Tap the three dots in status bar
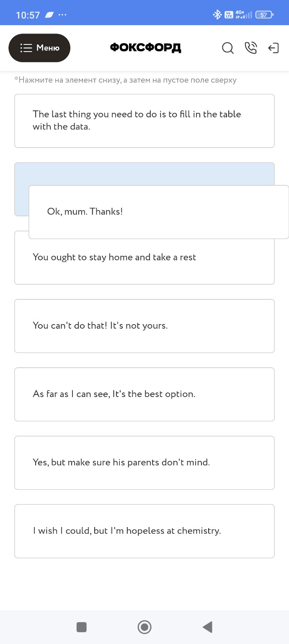Image resolution: width=289 pixels, height=644 pixels. tap(62, 15)
